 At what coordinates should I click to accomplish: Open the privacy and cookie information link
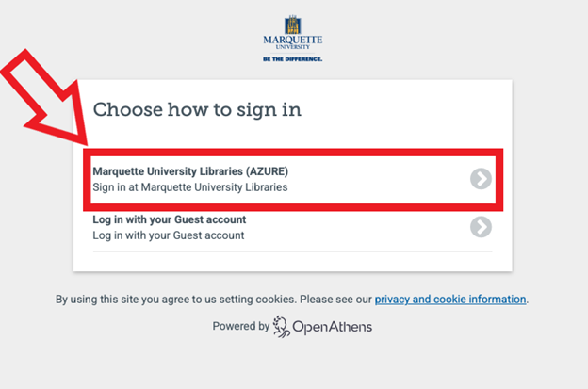pos(449,300)
